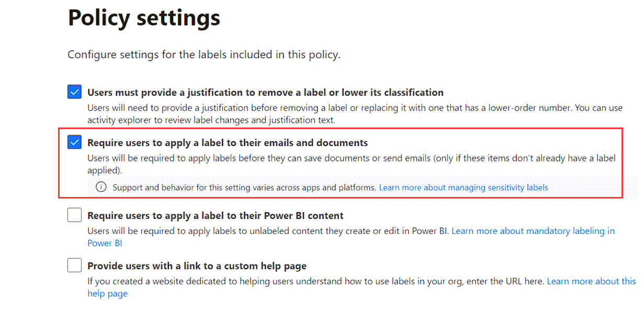Image resolution: width=644 pixels, height=314 pixels.
Task: Click the activity explorer description paragraph
Action: pyautogui.click(x=355, y=114)
